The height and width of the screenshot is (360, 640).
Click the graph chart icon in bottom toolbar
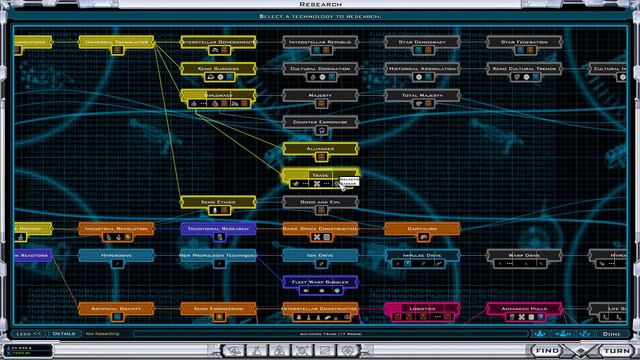click(325, 350)
